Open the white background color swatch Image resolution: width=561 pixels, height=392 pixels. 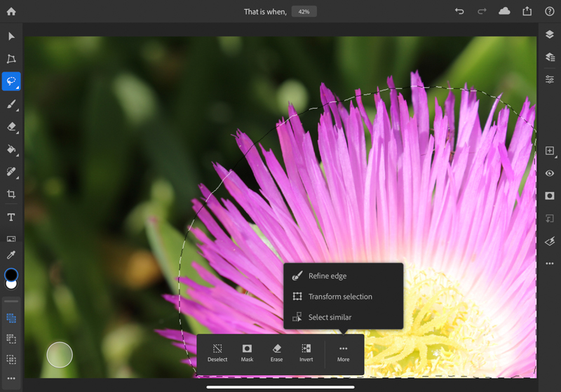11,285
